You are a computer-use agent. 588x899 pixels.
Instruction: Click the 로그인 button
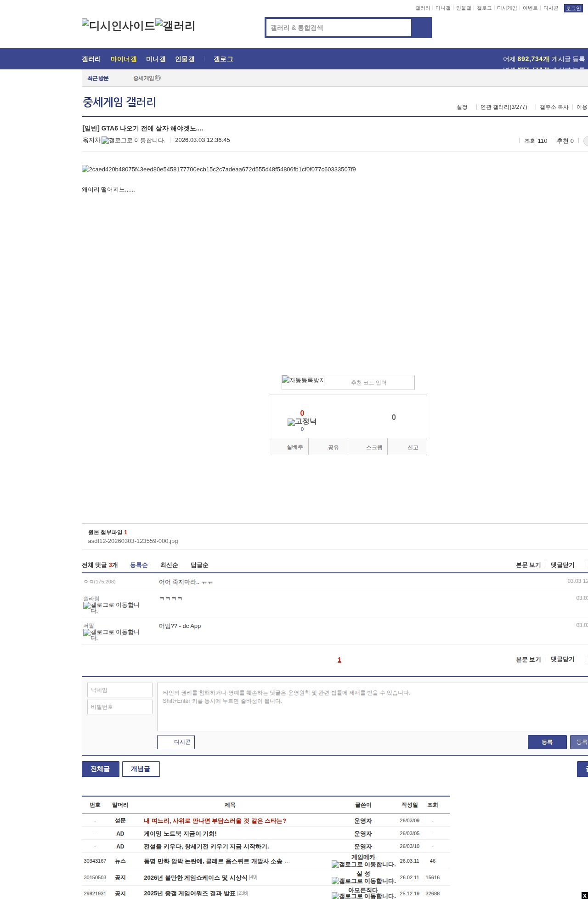573,8
